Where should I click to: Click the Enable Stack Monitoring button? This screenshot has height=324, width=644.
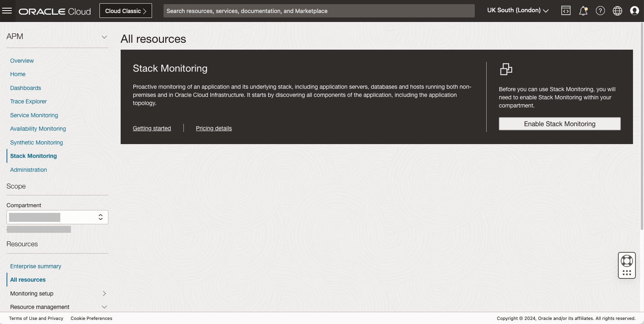point(560,124)
